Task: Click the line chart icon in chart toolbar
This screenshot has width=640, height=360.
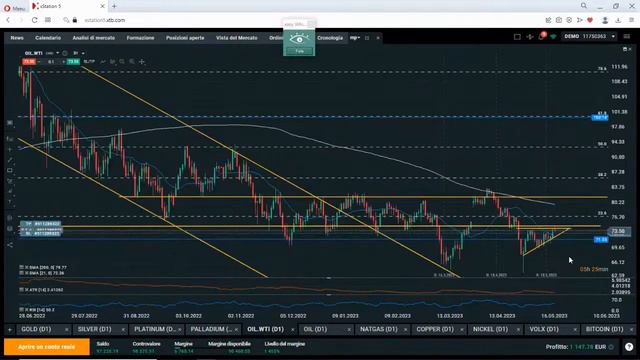Action: click(103, 62)
